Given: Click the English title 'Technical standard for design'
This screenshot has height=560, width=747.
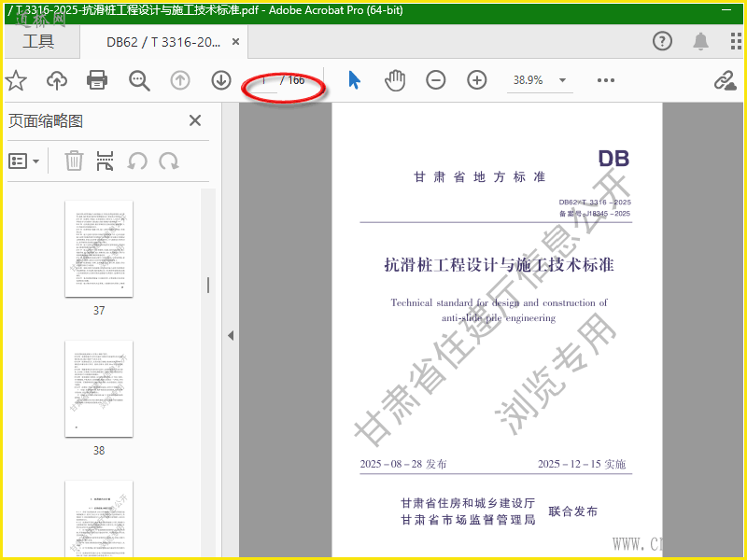Looking at the screenshot, I should click(x=499, y=302).
